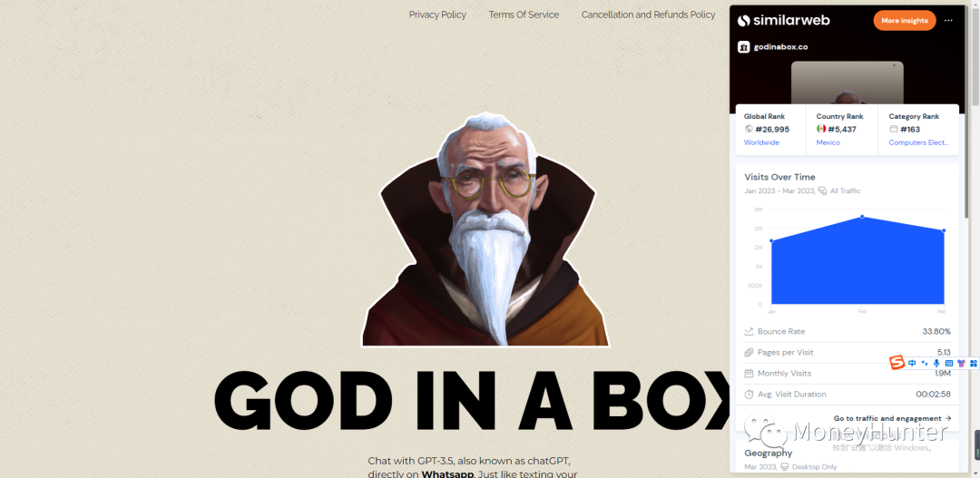Click Go to traffic and engagement link
Screen dimensions: 980x478
click(893, 419)
